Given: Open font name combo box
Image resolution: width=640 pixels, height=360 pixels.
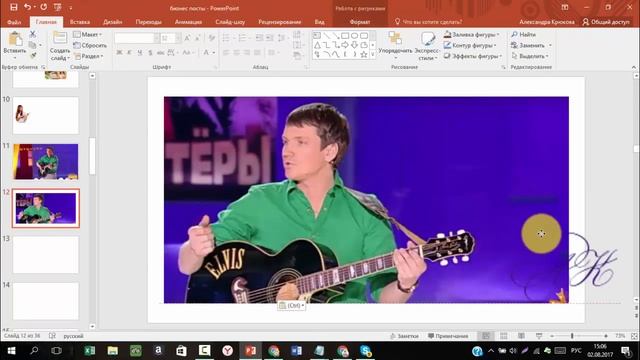Looking at the screenshot, I should pos(137,38).
